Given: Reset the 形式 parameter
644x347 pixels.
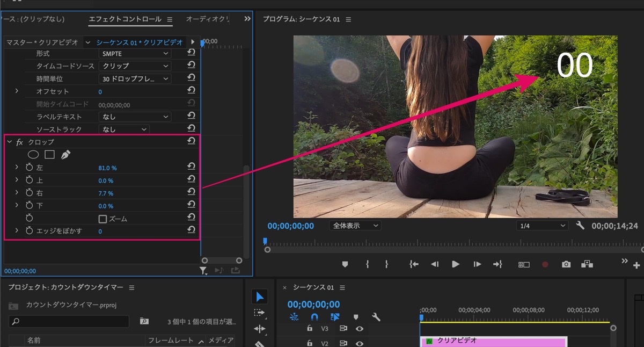Looking at the screenshot, I should [191, 53].
